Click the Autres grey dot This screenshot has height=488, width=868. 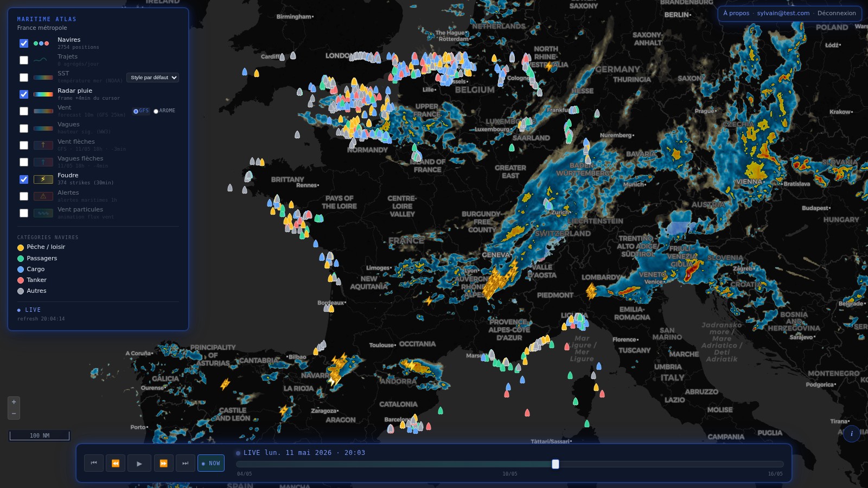[21, 291]
